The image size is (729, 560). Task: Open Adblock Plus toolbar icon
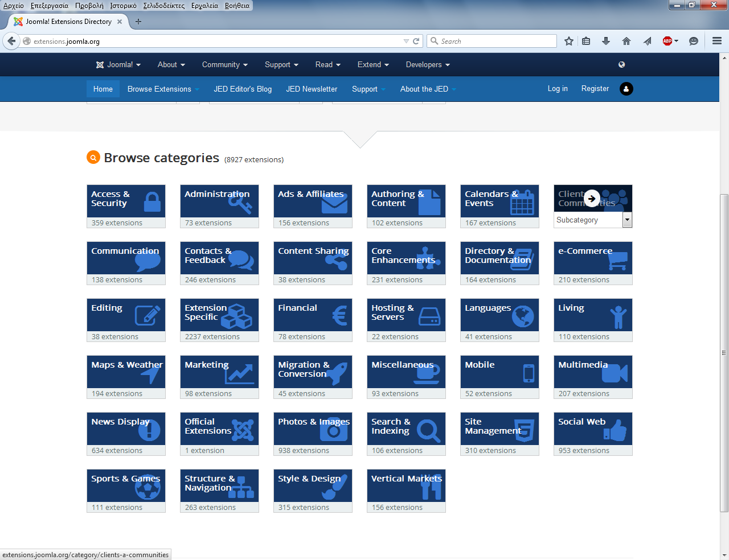tap(667, 41)
